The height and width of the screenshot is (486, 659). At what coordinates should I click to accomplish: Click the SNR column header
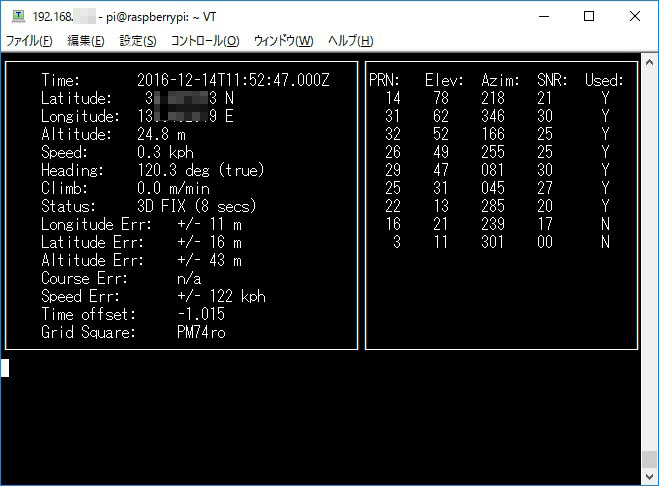552,80
